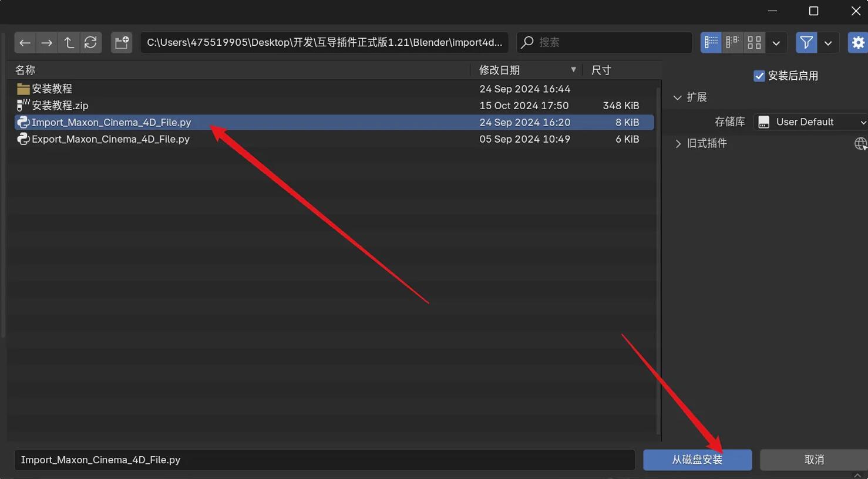The image size is (868, 479).
Task: Switch to vertical list display mode
Action: 711,42
